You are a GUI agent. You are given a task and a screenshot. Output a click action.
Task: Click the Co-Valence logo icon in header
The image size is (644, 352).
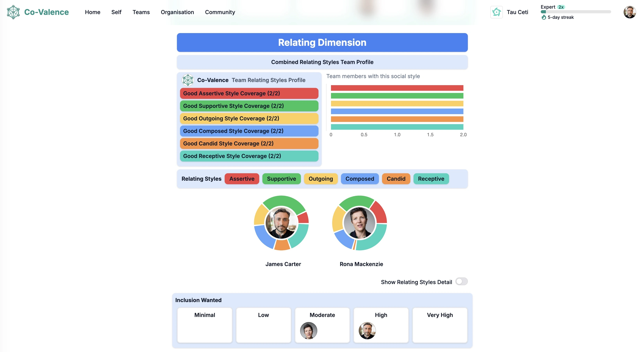pos(13,12)
